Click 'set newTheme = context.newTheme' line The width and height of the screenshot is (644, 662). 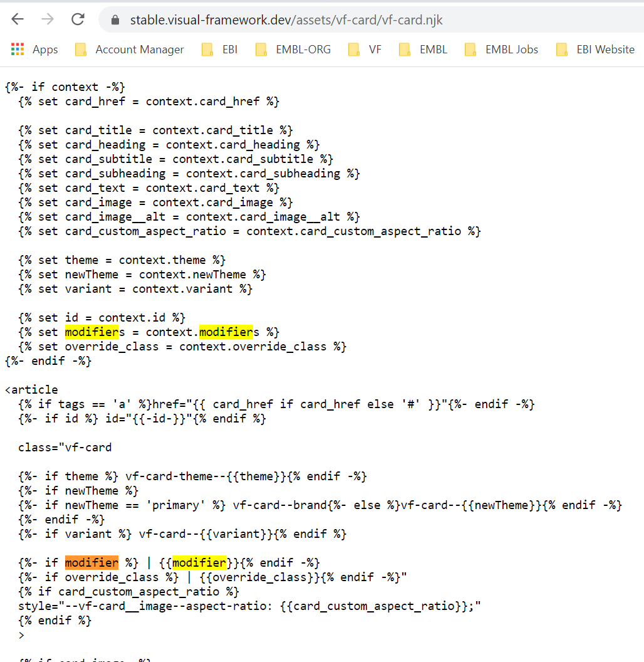(142, 275)
